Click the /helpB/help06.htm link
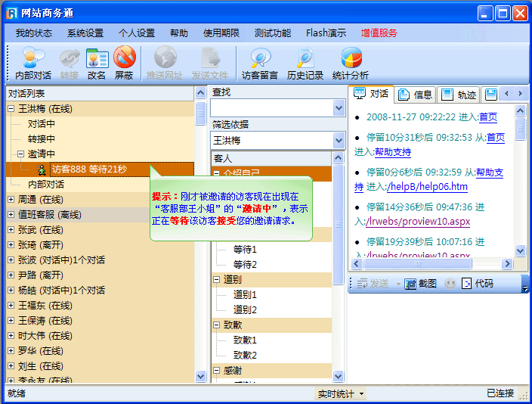Viewport: 532px width, 404px height. [x=427, y=187]
